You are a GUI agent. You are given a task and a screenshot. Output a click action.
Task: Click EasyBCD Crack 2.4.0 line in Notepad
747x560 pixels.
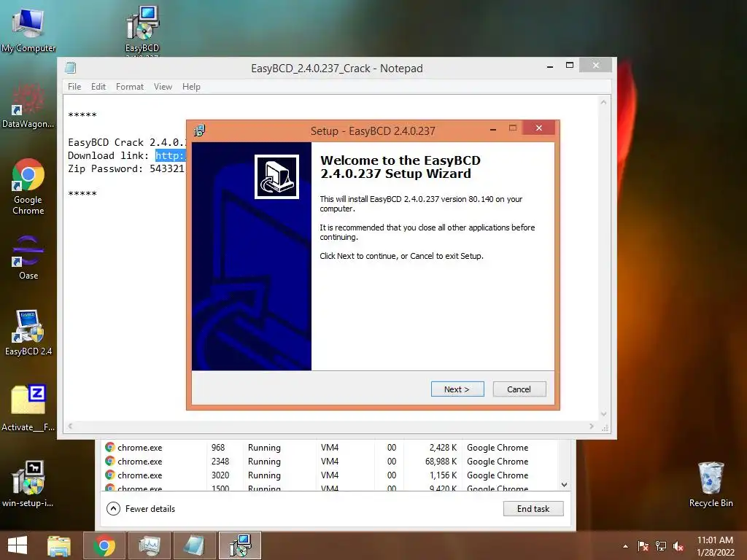(x=125, y=142)
